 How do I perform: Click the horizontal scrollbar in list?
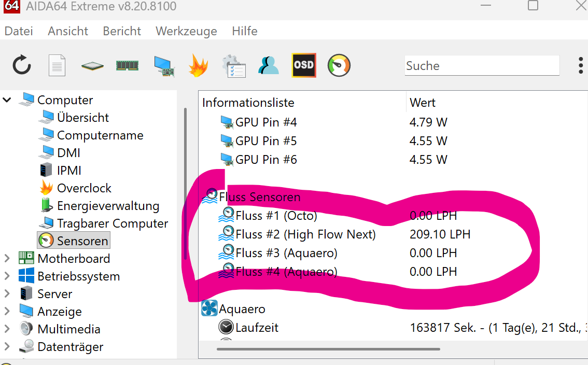[x=328, y=349]
